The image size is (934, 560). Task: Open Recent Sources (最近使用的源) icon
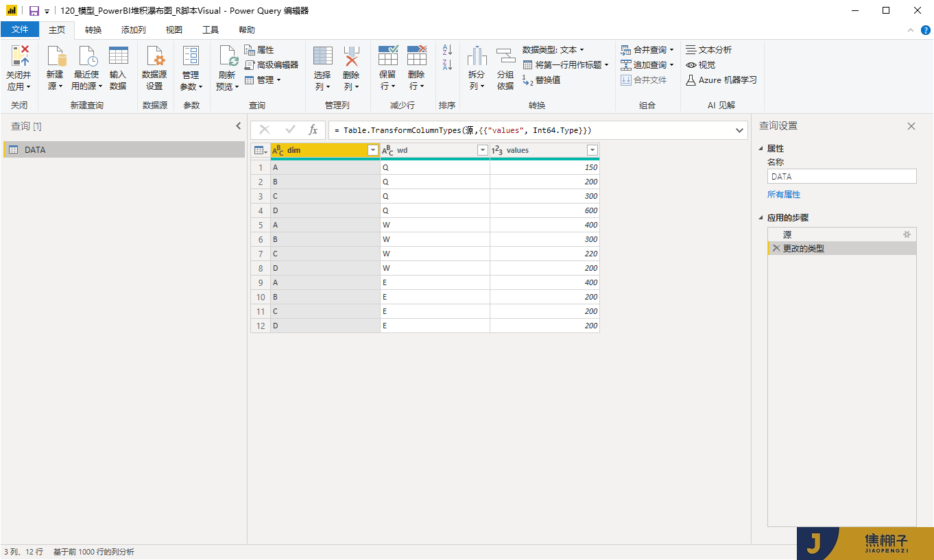(87, 56)
